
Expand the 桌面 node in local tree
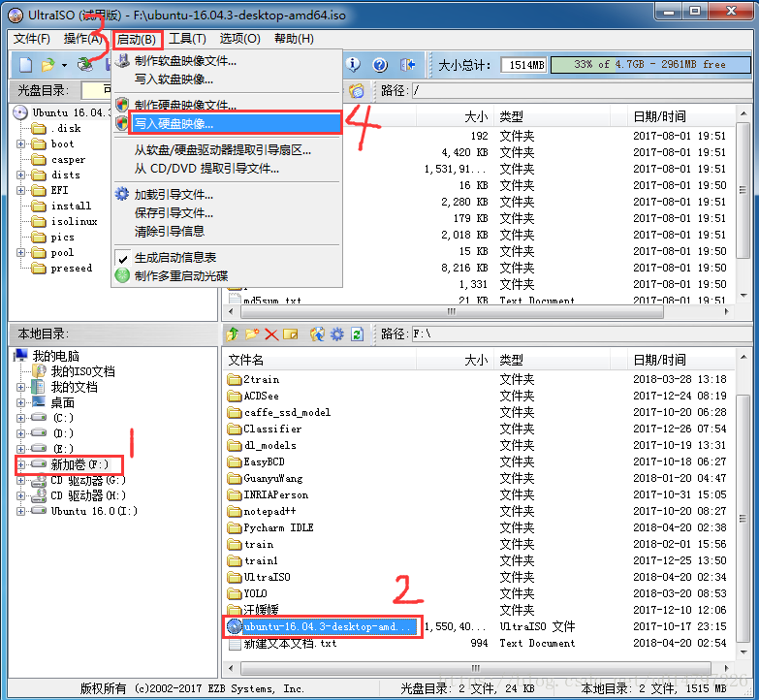(x=20, y=402)
